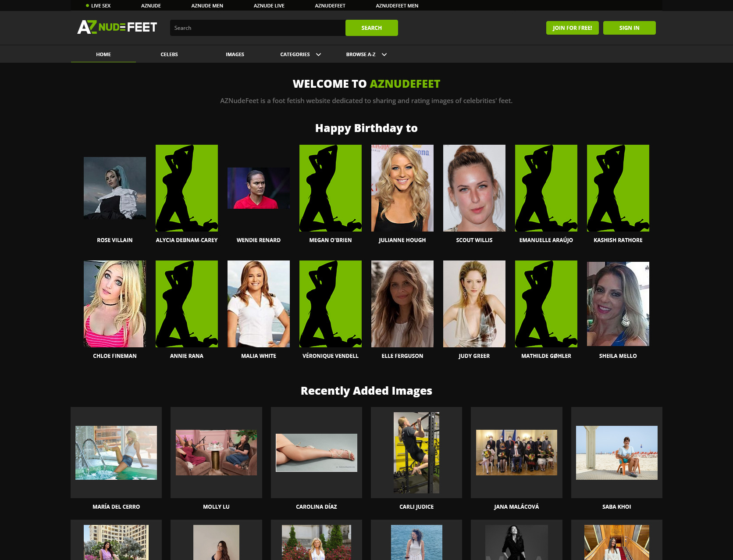Click JOIN FOR FREE! button
The height and width of the screenshot is (560, 733).
[572, 28]
